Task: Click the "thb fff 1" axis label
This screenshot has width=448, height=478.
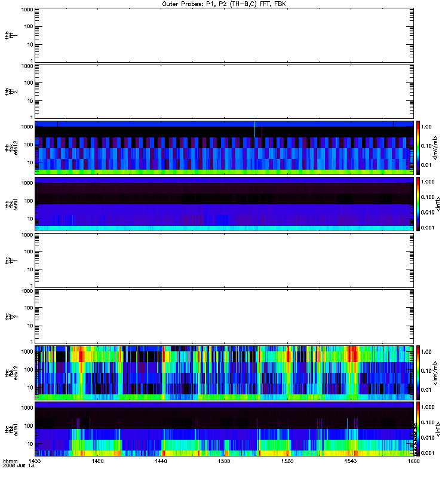Action: point(11,35)
